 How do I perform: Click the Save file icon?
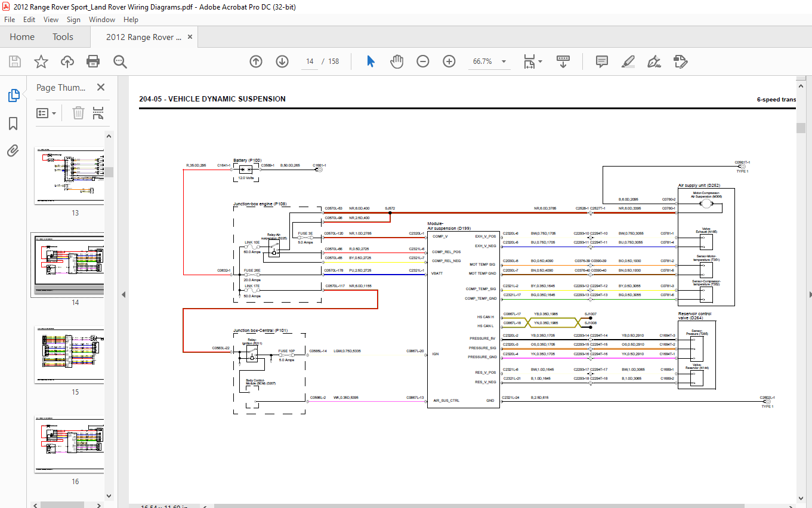15,61
